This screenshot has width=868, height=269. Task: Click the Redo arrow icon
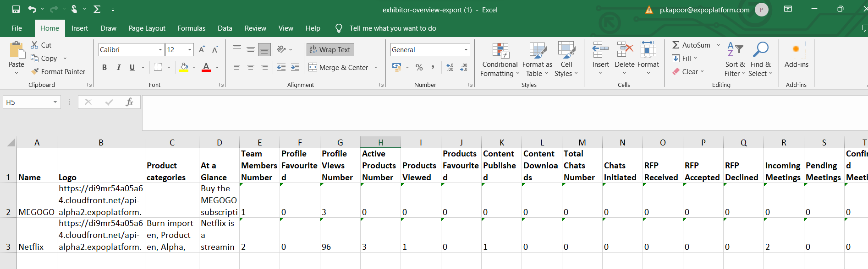point(54,9)
